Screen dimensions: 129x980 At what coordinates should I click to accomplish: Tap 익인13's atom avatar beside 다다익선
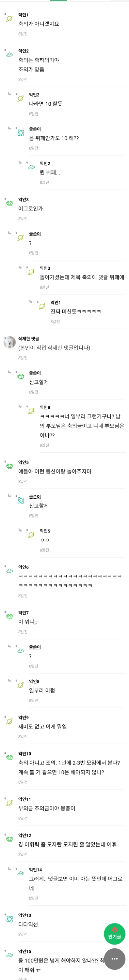10,919
